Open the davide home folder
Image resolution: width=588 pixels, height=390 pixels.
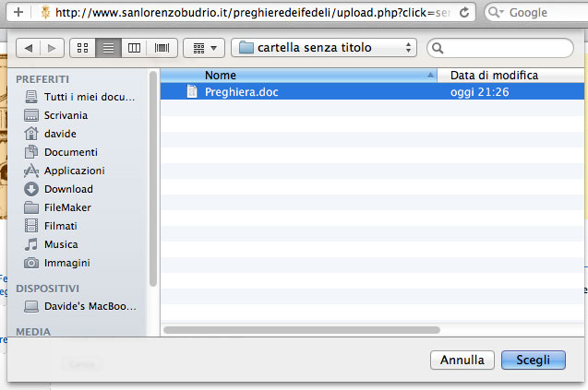tap(50, 134)
